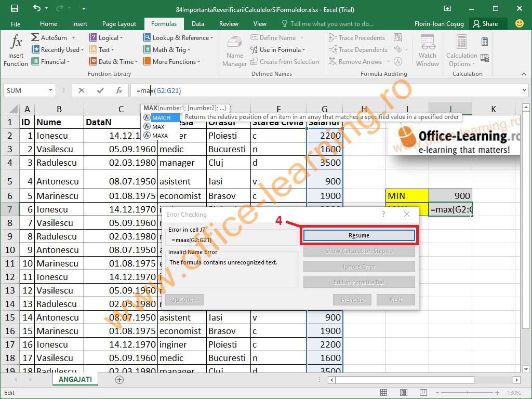Open the Page Layout tab
This screenshot has height=399, width=532.
[x=119, y=24]
